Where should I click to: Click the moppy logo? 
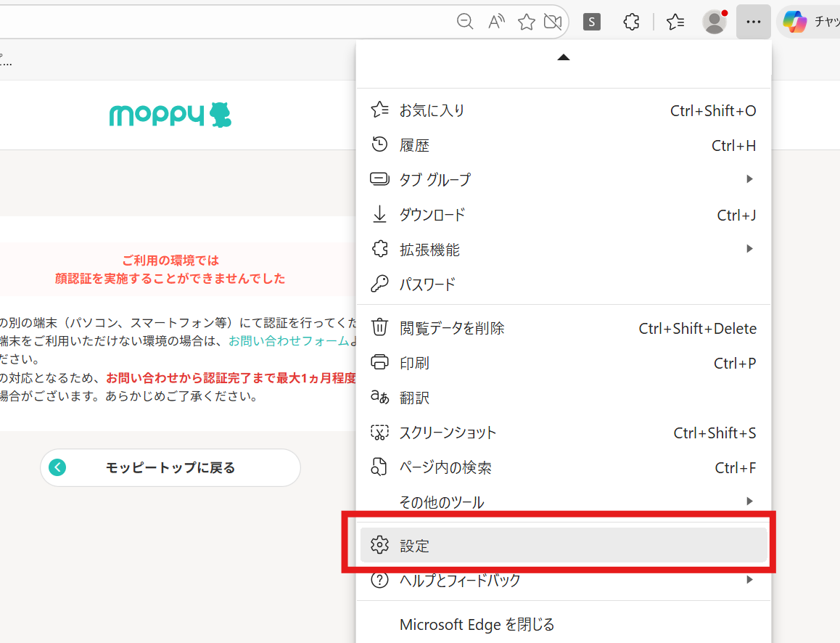170,115
